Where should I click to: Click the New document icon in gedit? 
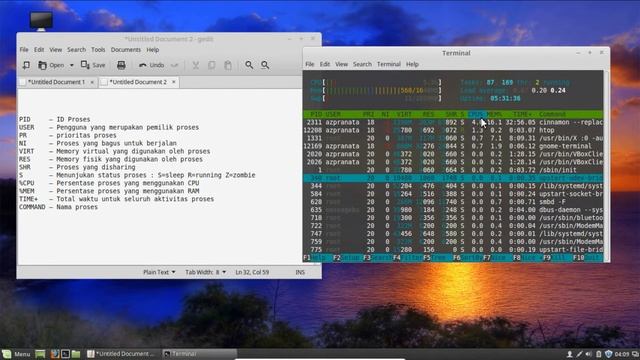(26, 65)
